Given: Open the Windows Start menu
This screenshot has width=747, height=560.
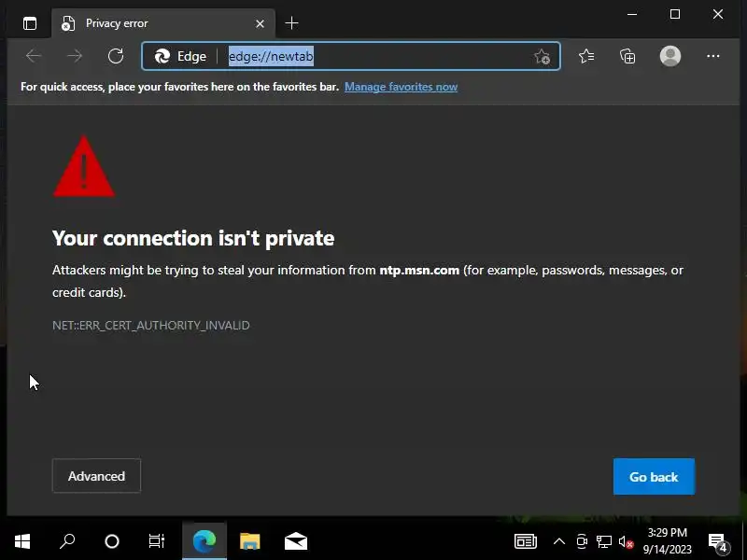Looking at the screenshot, I should point(22,541).
